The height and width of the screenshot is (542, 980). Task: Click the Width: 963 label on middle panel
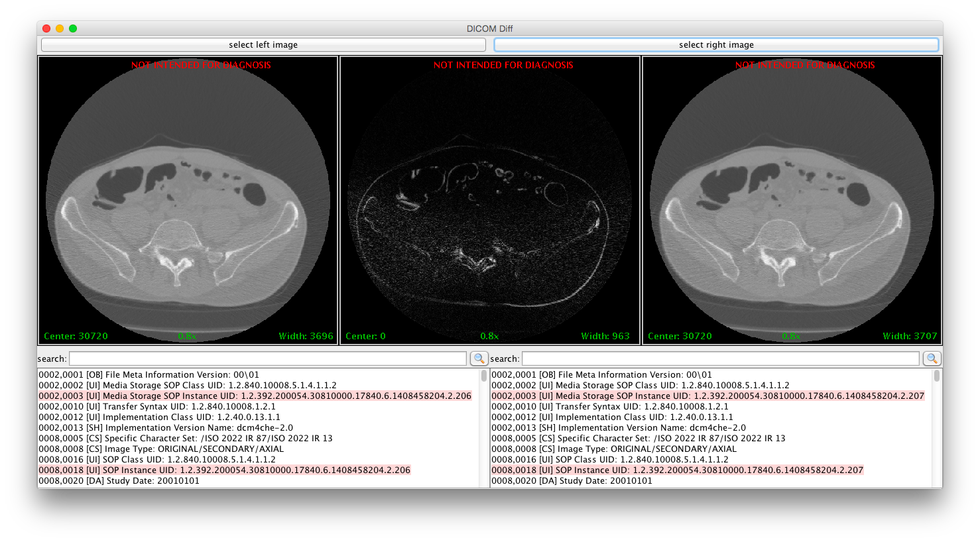pyautogui.click(x=605, y=336)
